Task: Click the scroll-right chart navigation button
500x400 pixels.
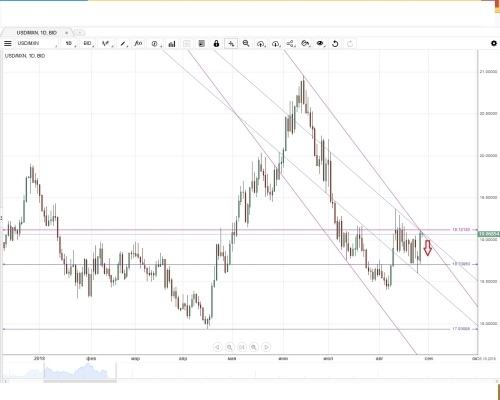Action: (x=266, y=347)
